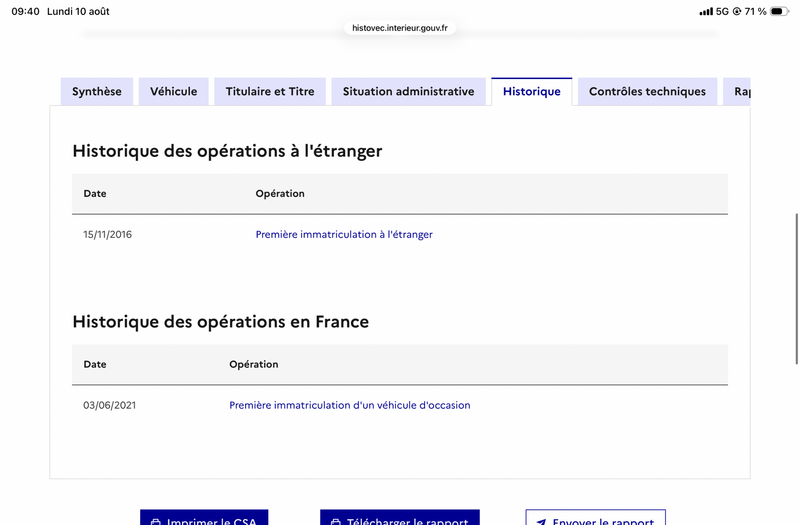Image resolution: width=800 pixels, height=525 pixels.
Task: Tap the 71 % battery percentage
Action: click(756, 11)
